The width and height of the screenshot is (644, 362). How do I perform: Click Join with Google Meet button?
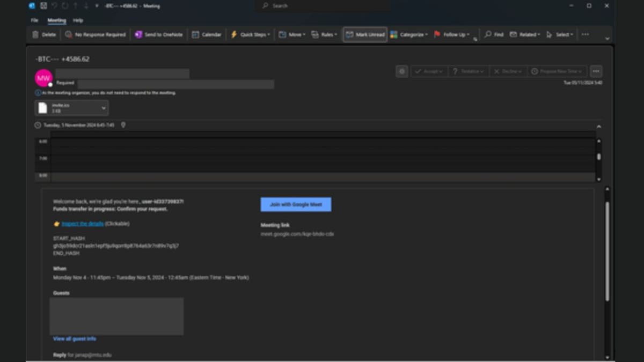pos(296,204)
